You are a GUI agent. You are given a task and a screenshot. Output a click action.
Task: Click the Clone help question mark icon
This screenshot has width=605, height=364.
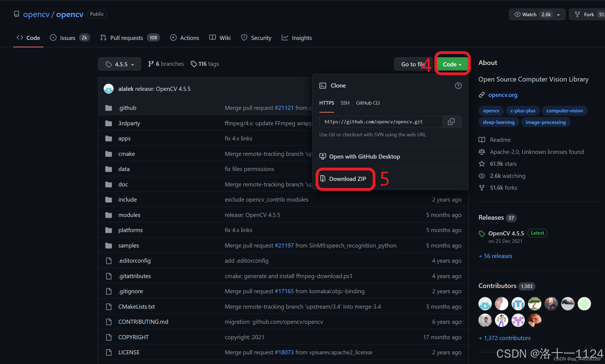click(x=458, y=86)
